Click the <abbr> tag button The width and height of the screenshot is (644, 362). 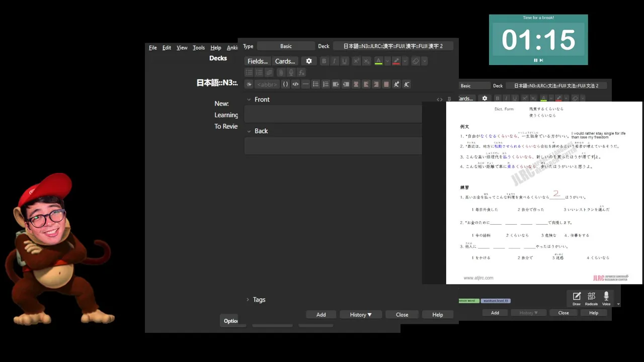(267, 84)
